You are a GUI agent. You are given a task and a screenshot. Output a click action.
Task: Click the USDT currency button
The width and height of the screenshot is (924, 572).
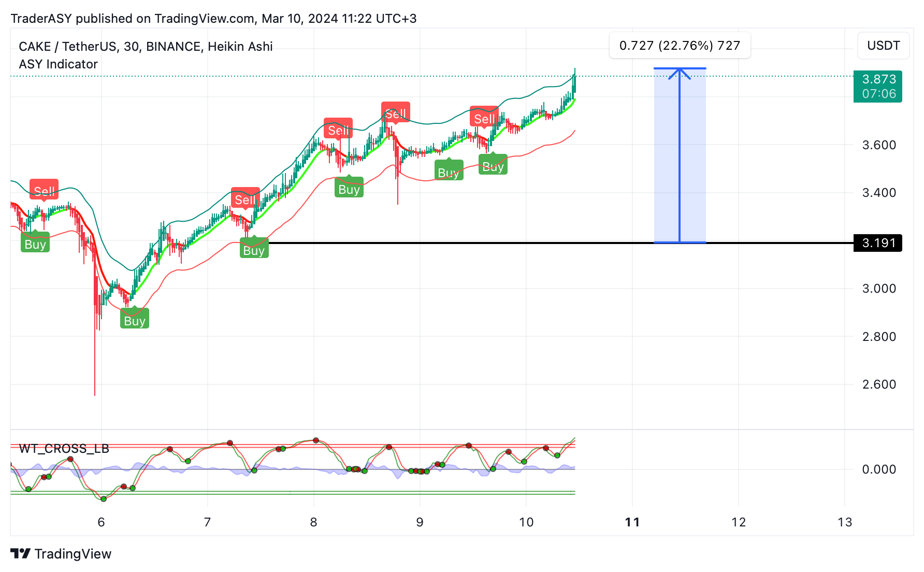pyautogui.click(x=883, y=46)
